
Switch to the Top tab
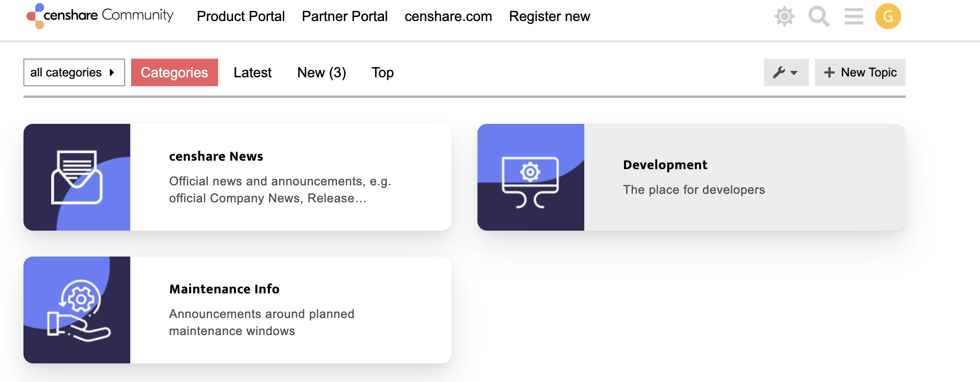coord(382,72)
